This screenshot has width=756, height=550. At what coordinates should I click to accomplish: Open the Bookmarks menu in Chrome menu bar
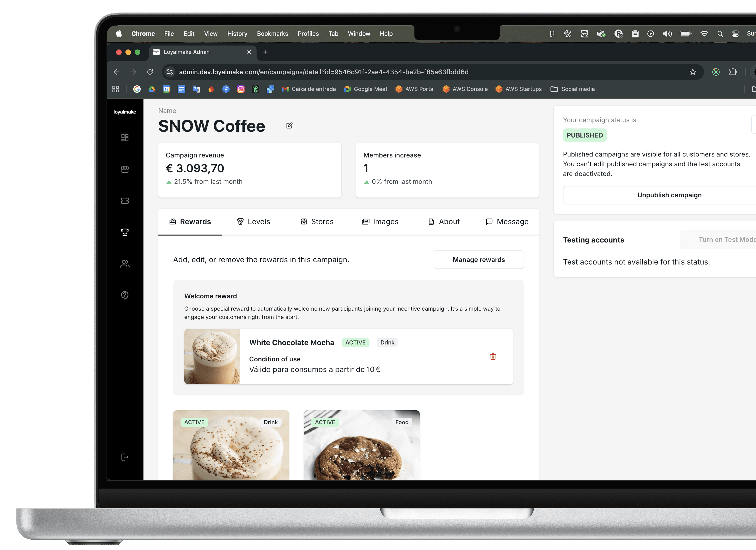coord(272,34)
